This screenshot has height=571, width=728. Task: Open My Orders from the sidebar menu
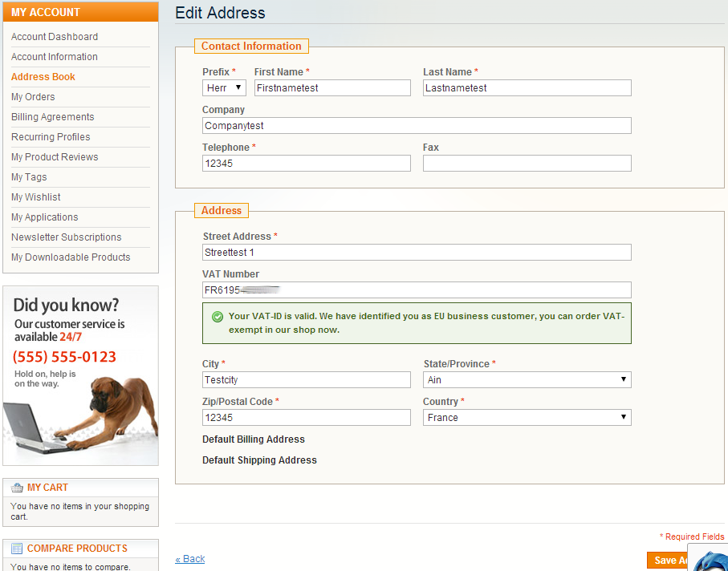pyautogui.click(x=33, y=96)
